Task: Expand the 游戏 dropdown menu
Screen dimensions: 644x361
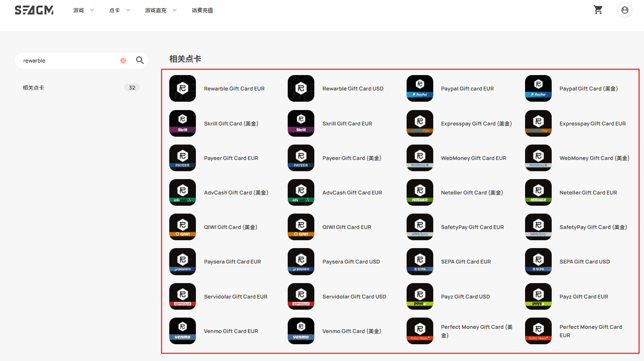Action: click(84, 10)
